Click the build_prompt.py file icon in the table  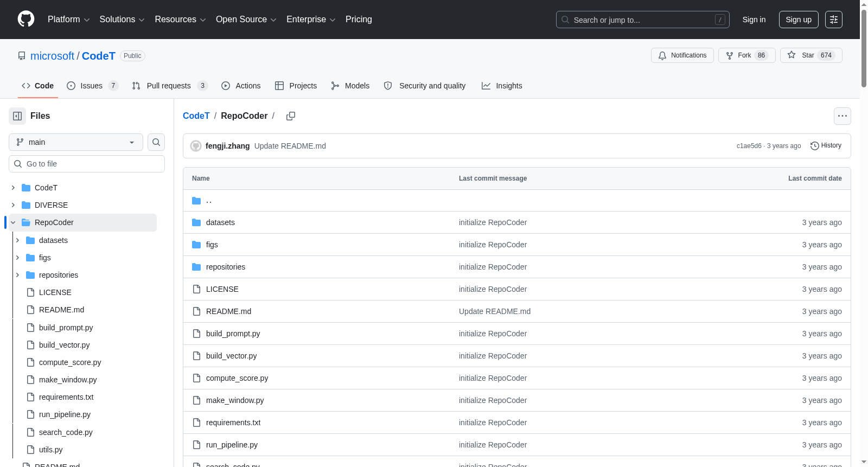click(x=196, y=334)
